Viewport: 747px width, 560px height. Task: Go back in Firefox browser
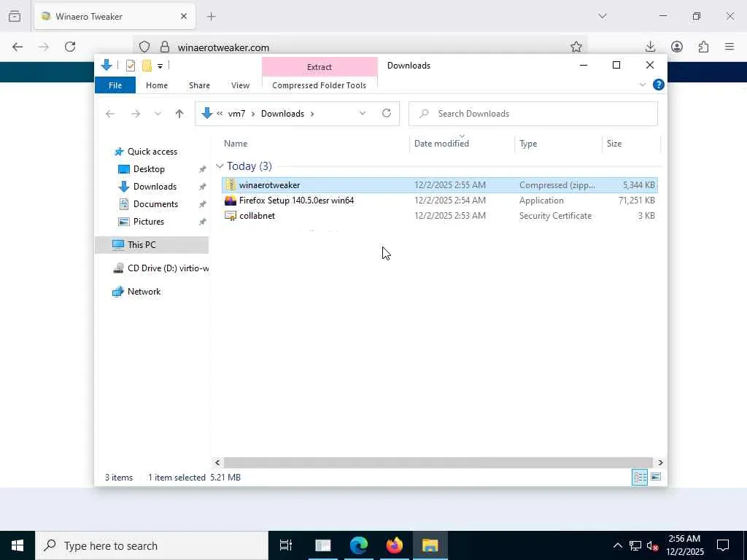[18, 47]
